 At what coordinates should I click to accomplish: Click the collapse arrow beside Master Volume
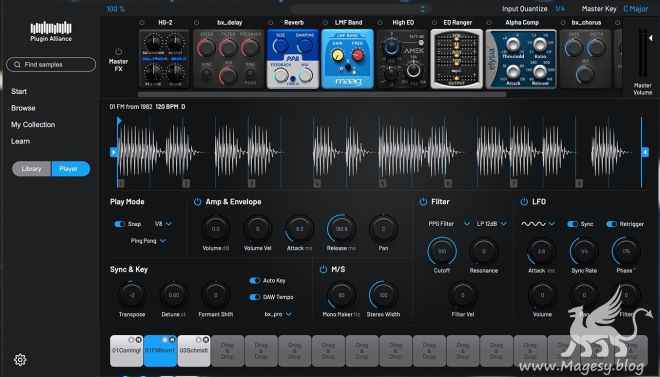tap(651, 38)
